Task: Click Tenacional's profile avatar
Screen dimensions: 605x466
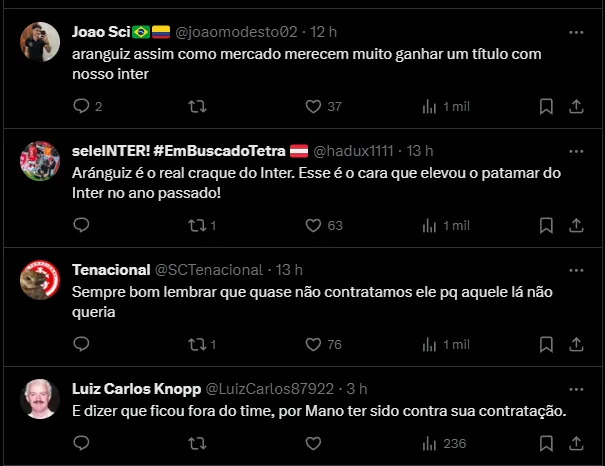Action: tap(40, 281)
